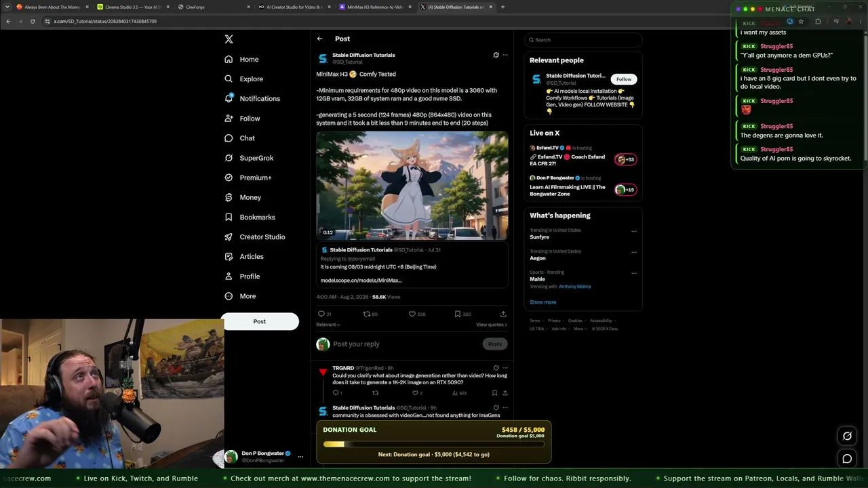
Task: Switch to the CineForge browser tab
Action: 212,7
